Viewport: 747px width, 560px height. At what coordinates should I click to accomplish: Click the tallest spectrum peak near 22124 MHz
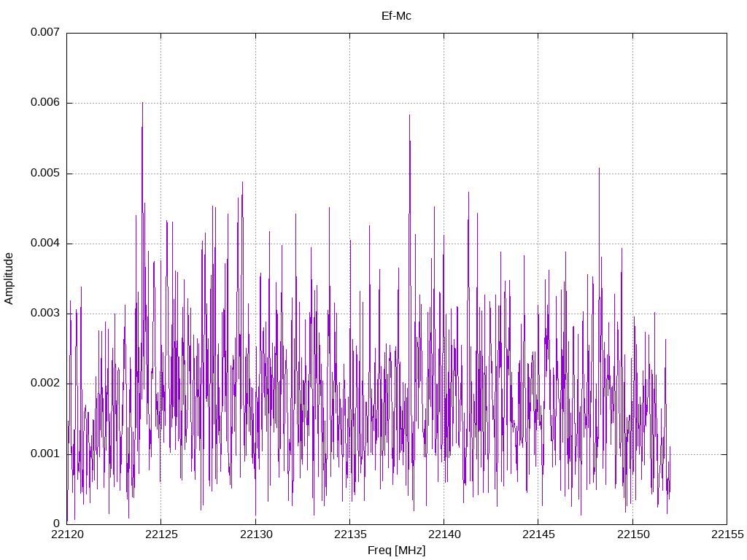point(142,104)
